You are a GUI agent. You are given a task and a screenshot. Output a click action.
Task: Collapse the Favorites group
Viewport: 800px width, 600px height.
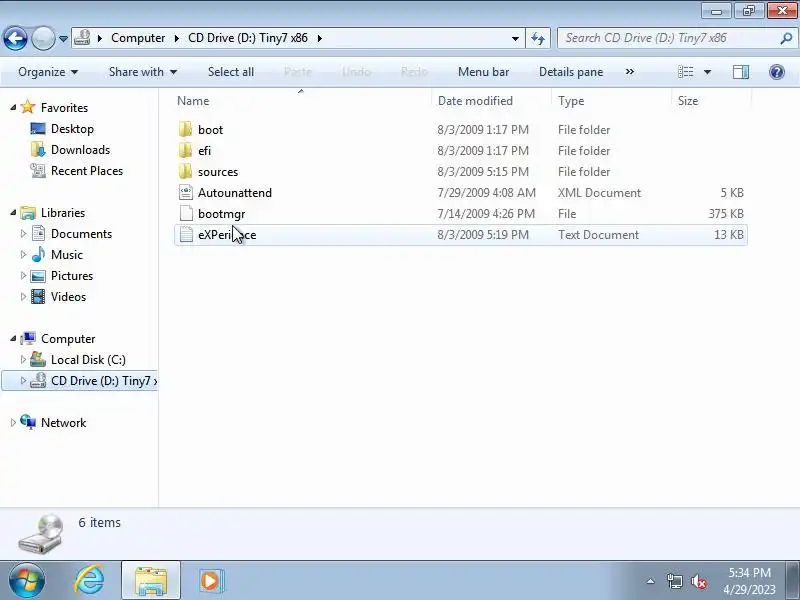[13, 107]
